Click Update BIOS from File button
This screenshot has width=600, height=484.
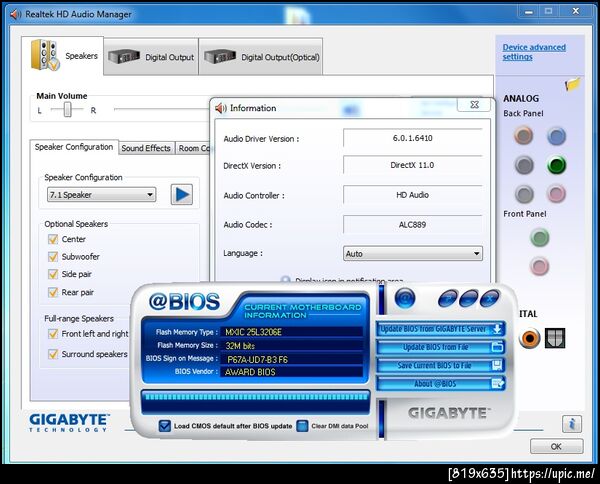(x=441, y=347)
